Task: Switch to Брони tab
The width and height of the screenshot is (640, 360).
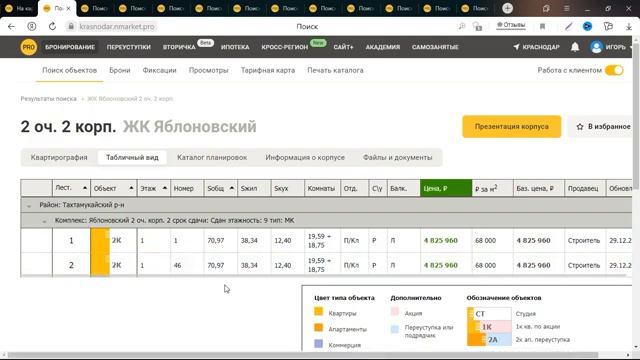Action: pos(120,70)
